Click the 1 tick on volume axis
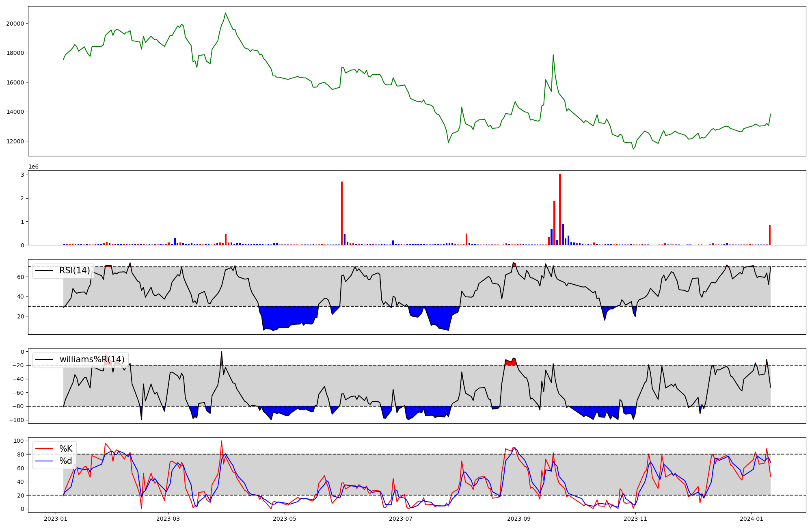The image size is (812, 528). coord(23,222)
